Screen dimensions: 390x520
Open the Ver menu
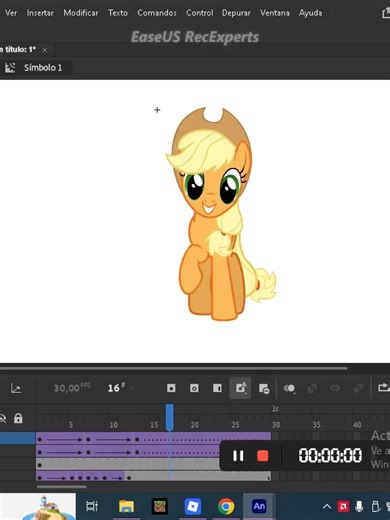[x=11, y=13]
